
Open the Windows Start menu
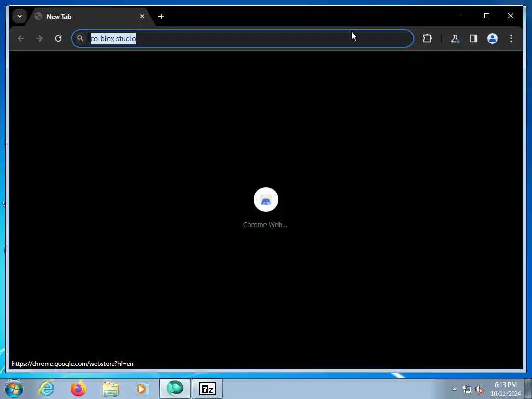pyautogui.click(x=14, y=389)
